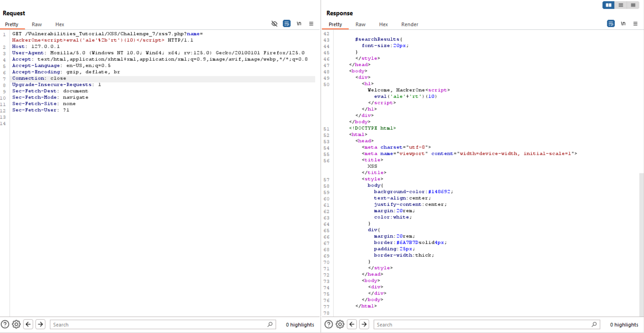Switch Response to Hex tab
This screenshot has height=333, width=644.
coord(383,24)
